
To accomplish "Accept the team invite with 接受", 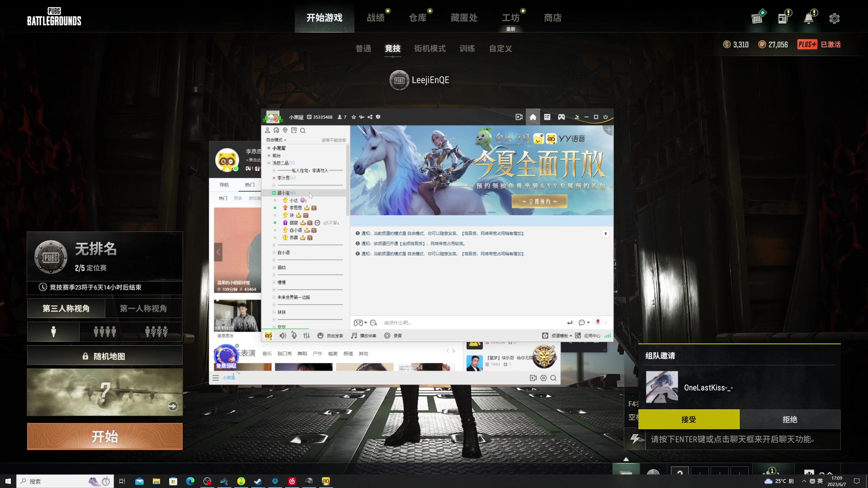I will pos(689,419).
